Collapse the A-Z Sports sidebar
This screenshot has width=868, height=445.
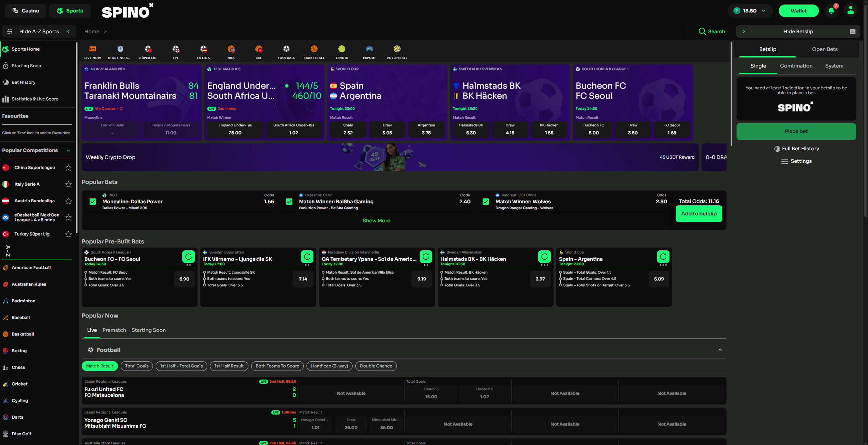tap(68, 32)
